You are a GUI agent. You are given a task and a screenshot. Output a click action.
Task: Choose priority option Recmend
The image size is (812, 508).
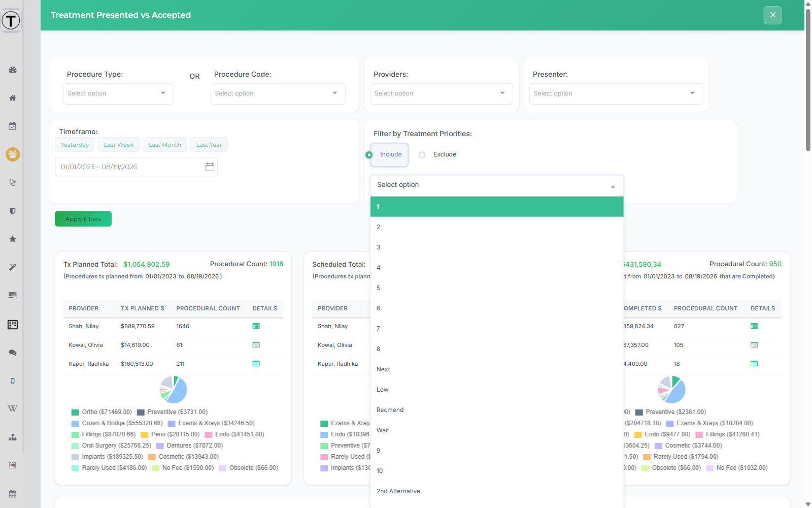(497, 410)
